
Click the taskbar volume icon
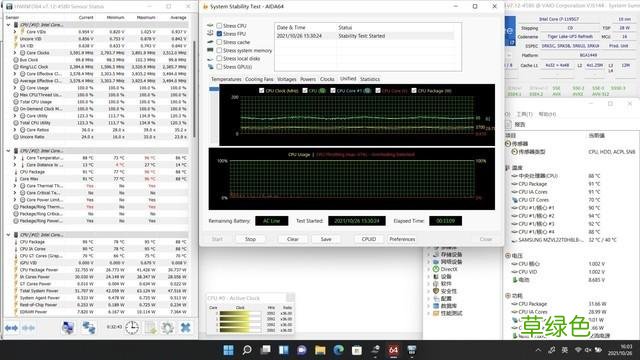point(588,350)
